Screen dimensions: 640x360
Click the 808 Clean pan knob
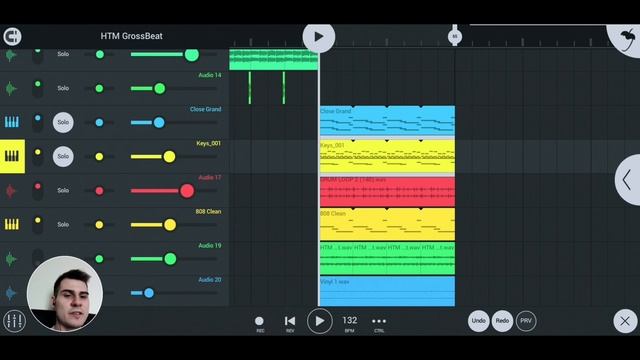[x=99, y=224]
